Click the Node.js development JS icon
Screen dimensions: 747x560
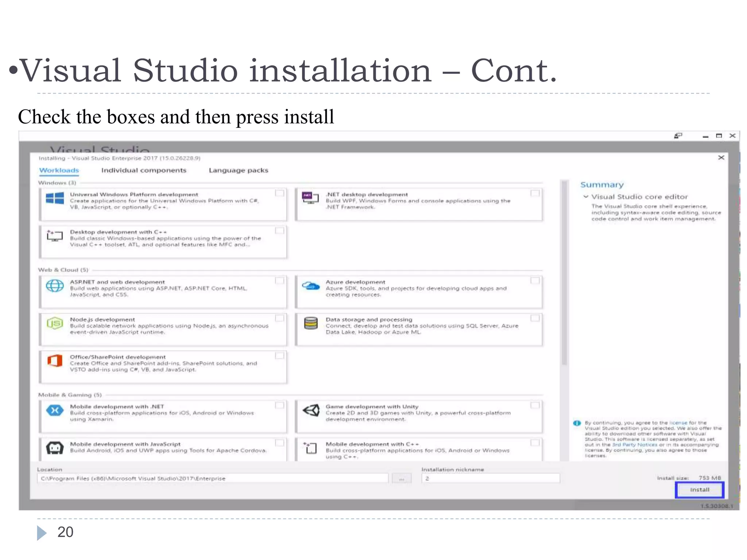55,323
